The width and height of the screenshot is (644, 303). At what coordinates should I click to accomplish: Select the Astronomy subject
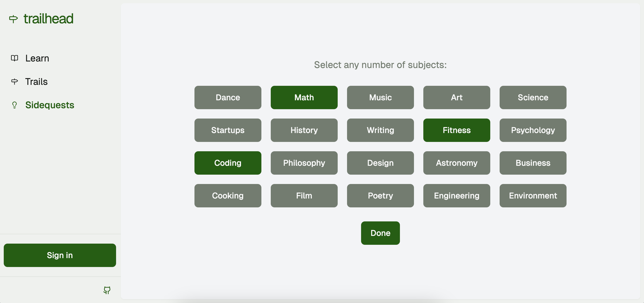(x=457, y=163)
